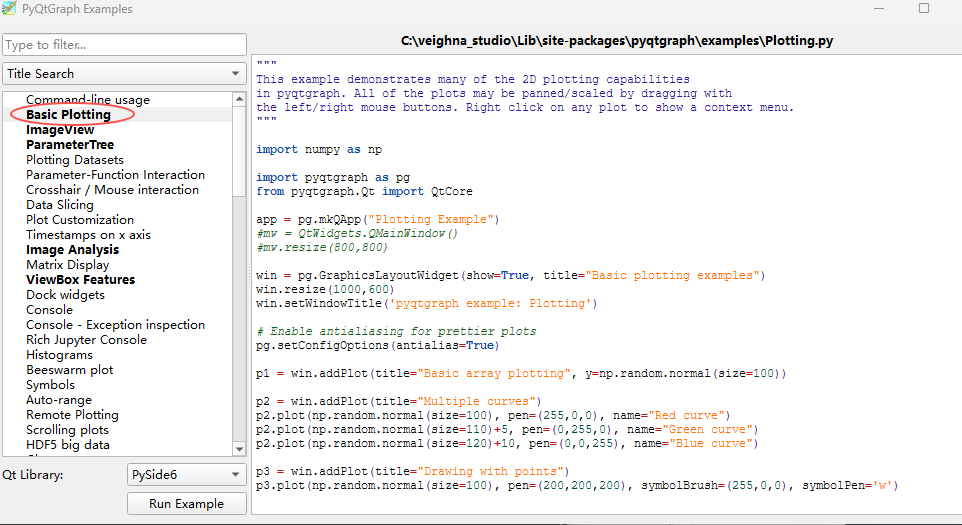The image size is (962, 525).
Task: Minimize the PyQtGraph Examples window
Action: pos(876,8)
